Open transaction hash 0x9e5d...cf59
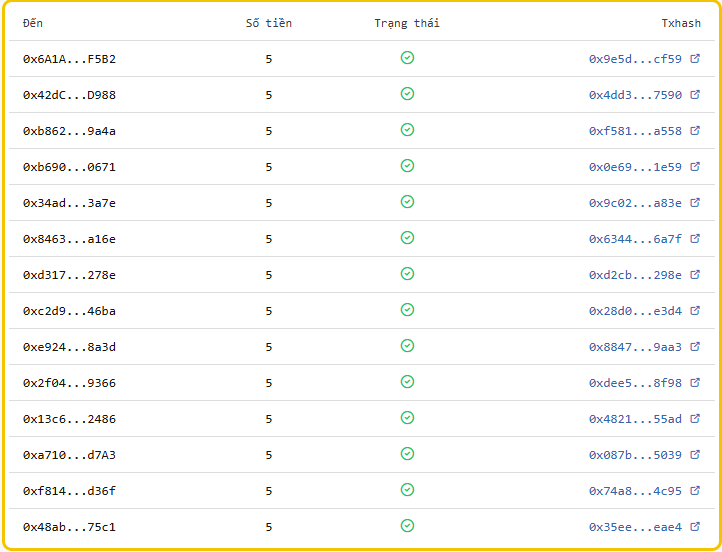The image size is (722, 552). [635, 59]
